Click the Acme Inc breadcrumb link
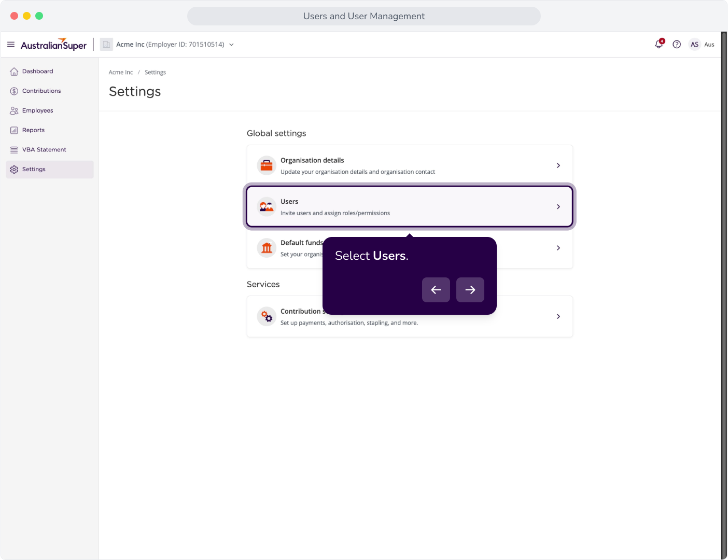Viewport: 728px width, 560px height. (x=121, y=73)
